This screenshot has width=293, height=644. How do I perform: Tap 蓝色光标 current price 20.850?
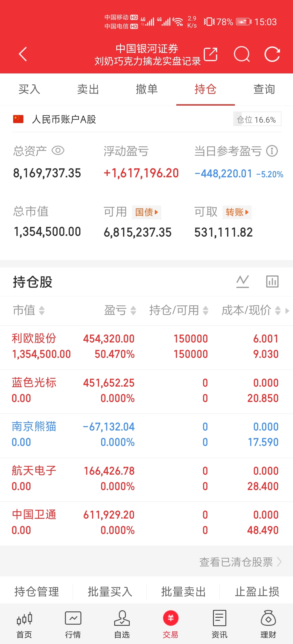pyautogui.click(x=263, y=398)
